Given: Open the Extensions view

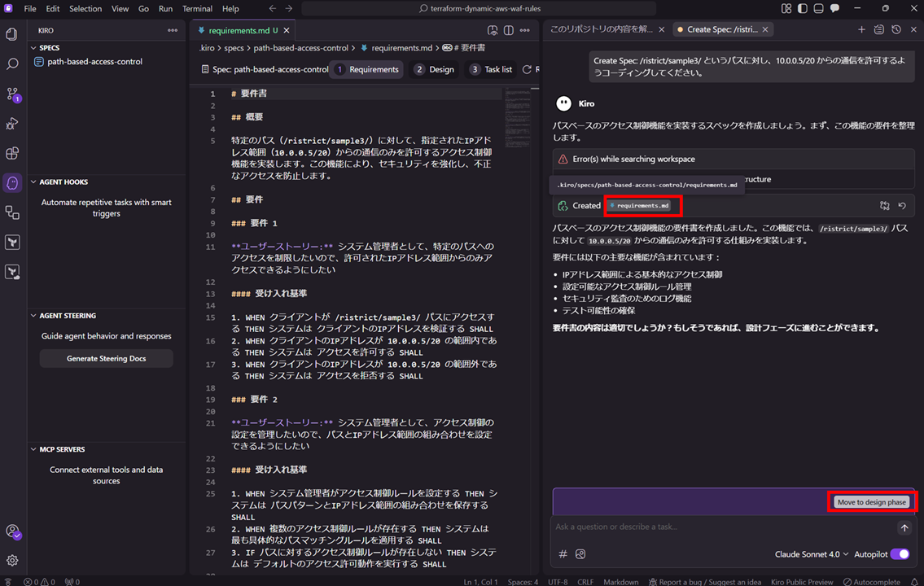Looking at the screenshot, I should pos(11,153).
